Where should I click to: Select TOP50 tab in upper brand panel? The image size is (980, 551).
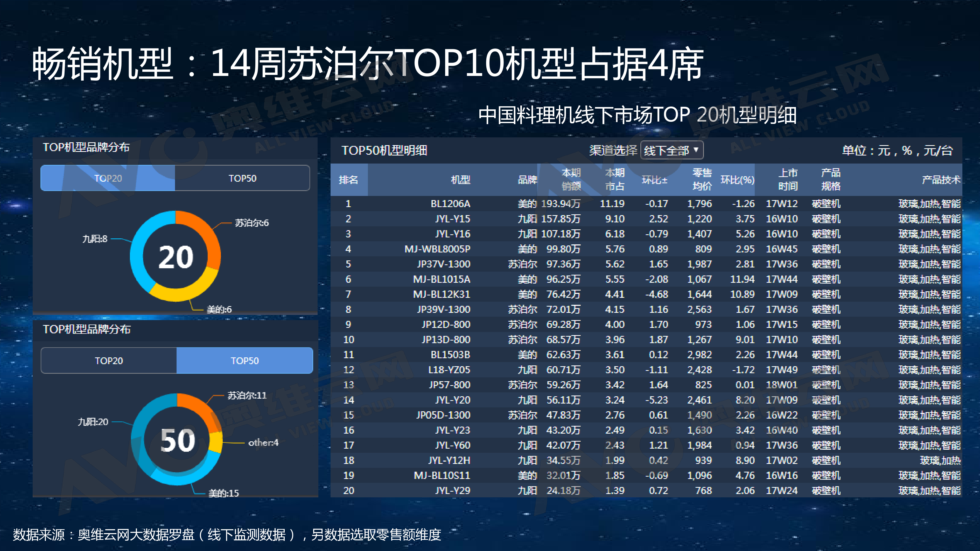click(x=242, y=178)
